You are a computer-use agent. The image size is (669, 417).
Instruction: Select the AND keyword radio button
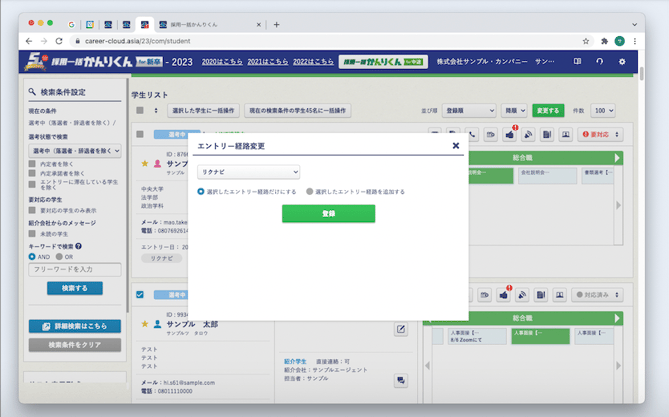pyautogui.click(x=32, y=257)
